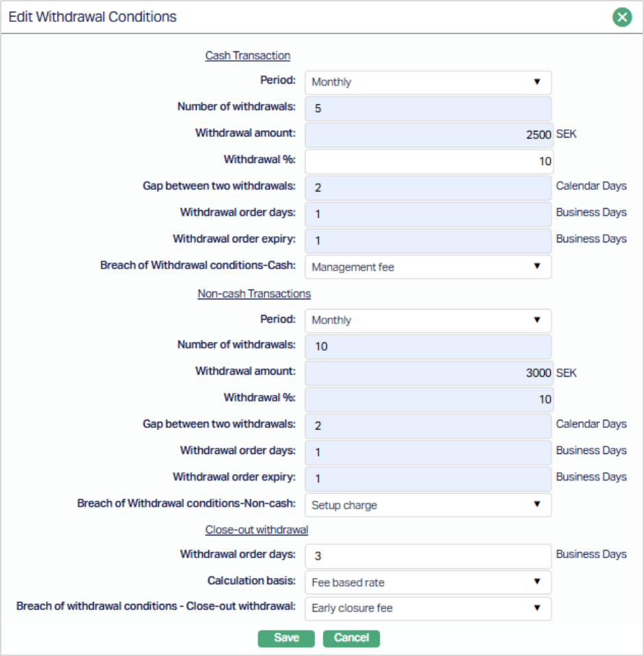Close the Edit Withdrawal Conditions dialog
Screen dimensions: 644x656
tap(622, 17)
